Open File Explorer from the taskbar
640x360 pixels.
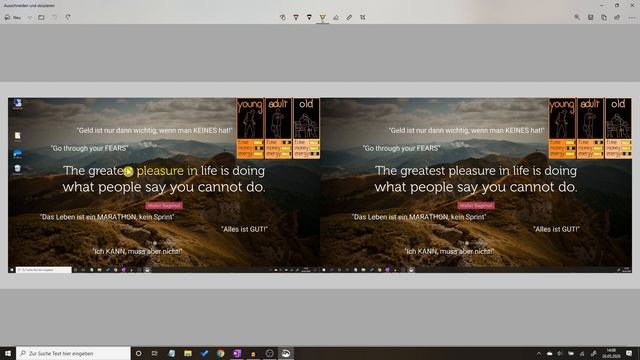pyautogui.click(x=188, y=353)
